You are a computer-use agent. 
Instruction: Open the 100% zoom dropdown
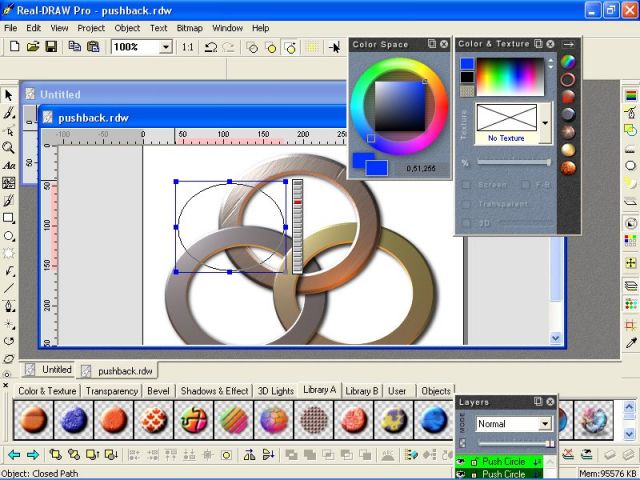[165, 47]
